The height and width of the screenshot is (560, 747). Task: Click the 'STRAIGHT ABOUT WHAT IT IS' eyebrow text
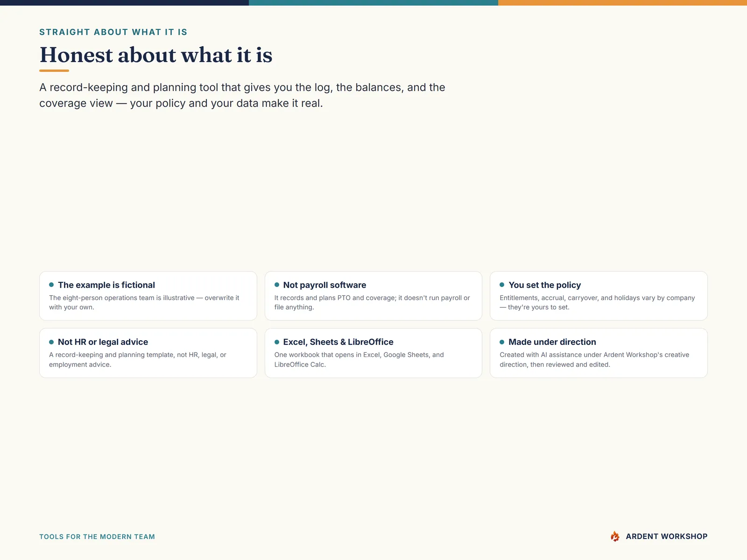tap(113, 32)
